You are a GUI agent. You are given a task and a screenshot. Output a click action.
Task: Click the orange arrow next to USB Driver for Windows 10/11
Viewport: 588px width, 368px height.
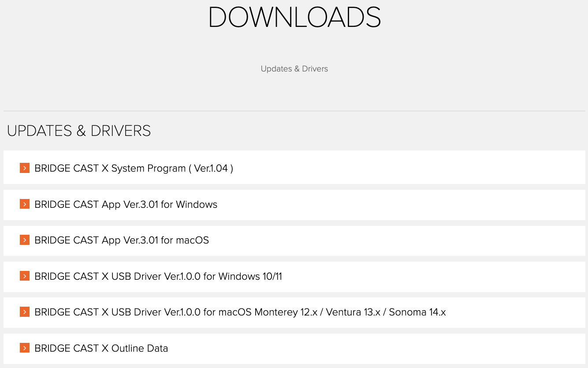click(x=25, y=276)
